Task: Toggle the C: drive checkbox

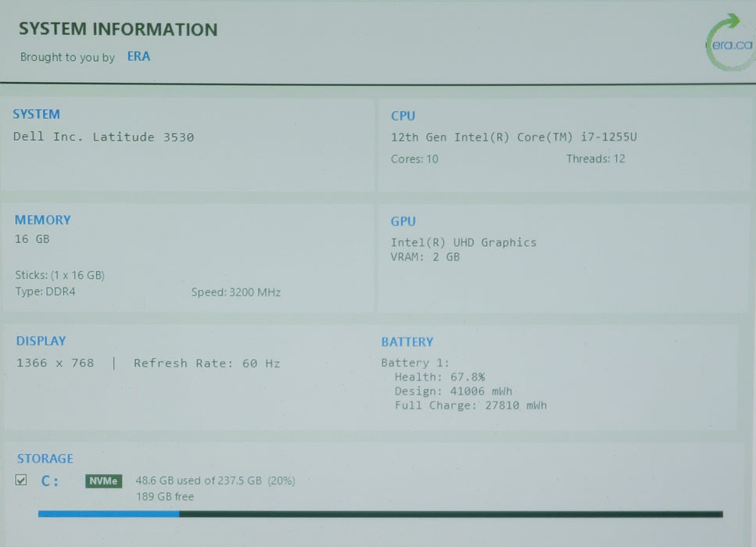Action: click(x=21, y=481)
